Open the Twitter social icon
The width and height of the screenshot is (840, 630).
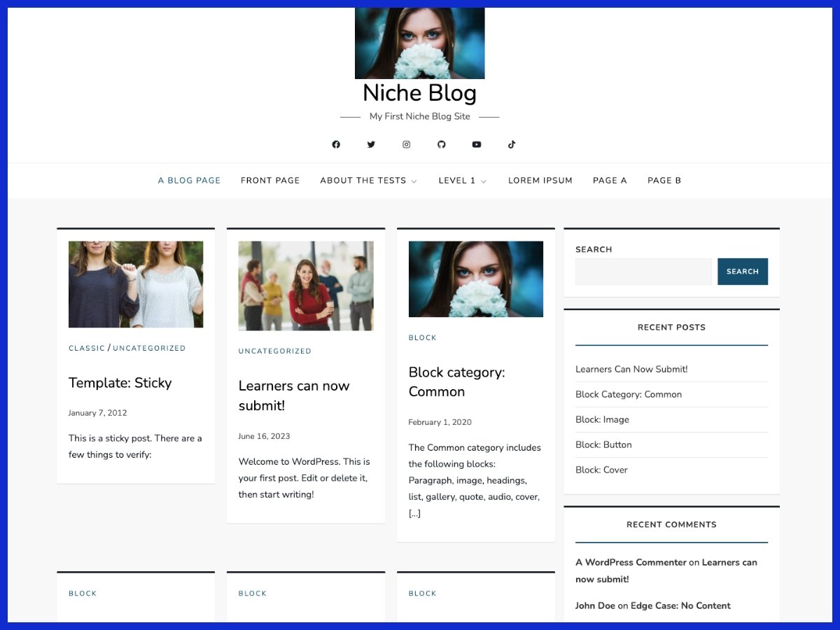(x=371, y=145)
